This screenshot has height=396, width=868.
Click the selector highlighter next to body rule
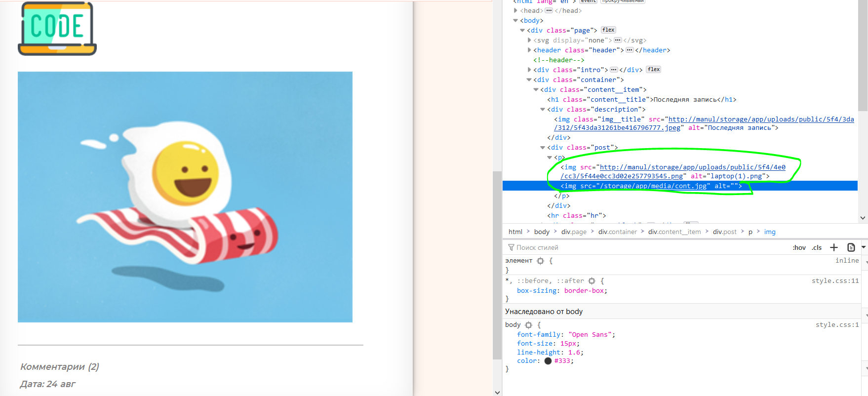pos(528,325)
